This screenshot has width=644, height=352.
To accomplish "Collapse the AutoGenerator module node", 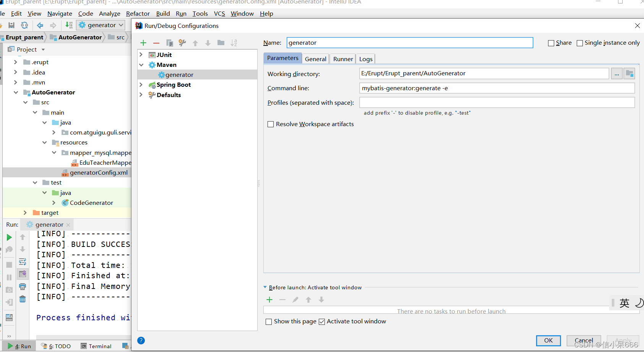I will (16, 92).
